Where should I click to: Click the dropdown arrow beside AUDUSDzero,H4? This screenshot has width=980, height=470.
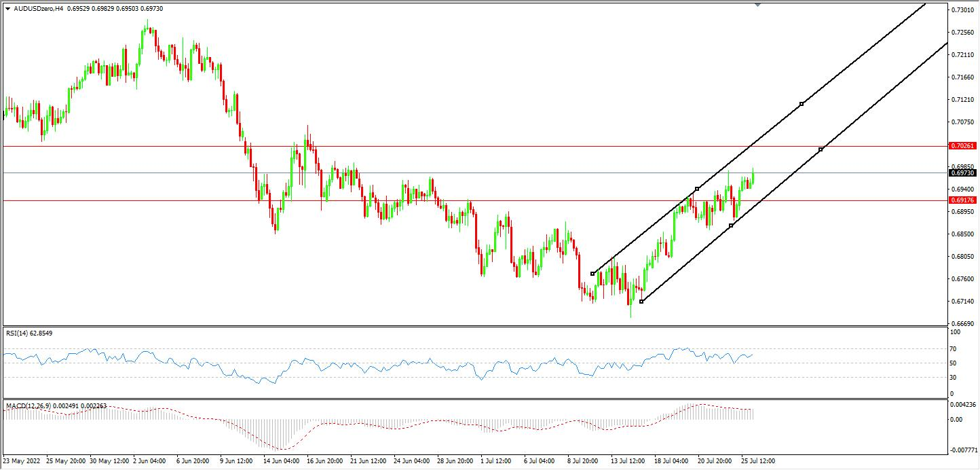[7, 8]
